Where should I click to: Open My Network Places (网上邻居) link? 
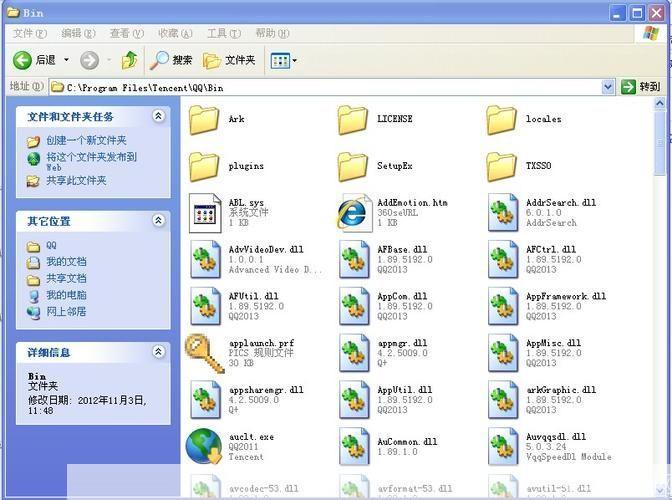click(66, 312)
